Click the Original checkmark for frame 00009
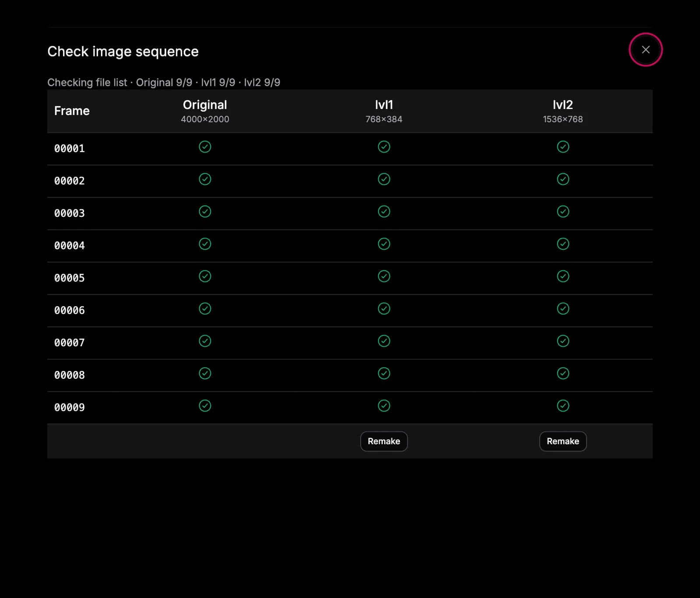Image resolution: width=700 pixels, height=598 pixels. pyautogui.click(x=205, y=406)
